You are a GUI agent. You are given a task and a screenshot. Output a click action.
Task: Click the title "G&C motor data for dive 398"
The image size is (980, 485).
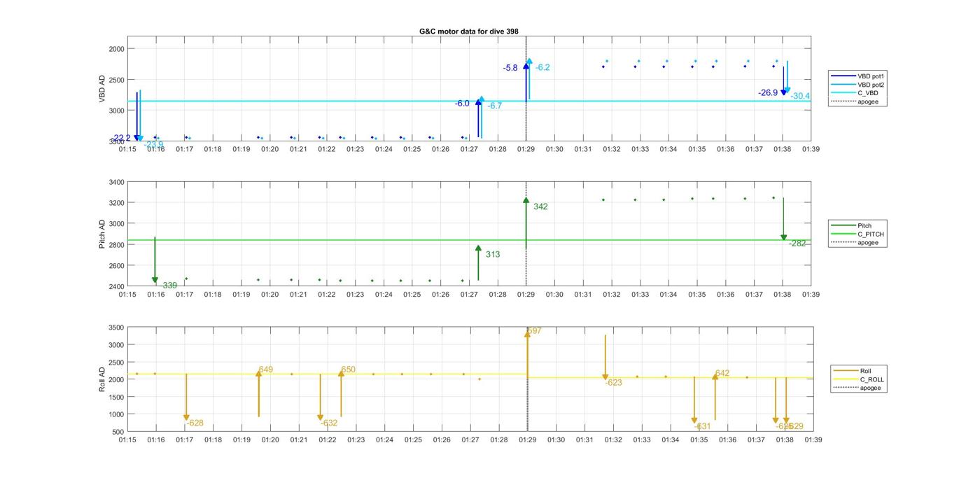point(468,31)
